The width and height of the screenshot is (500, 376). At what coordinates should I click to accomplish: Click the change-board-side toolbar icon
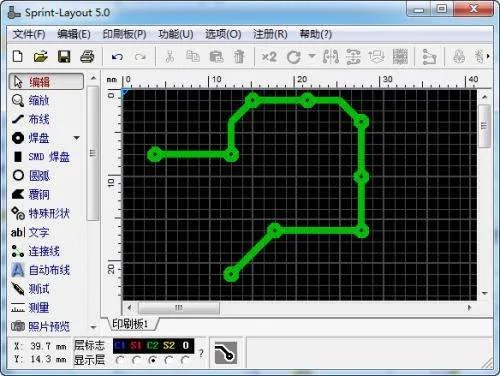376,57
